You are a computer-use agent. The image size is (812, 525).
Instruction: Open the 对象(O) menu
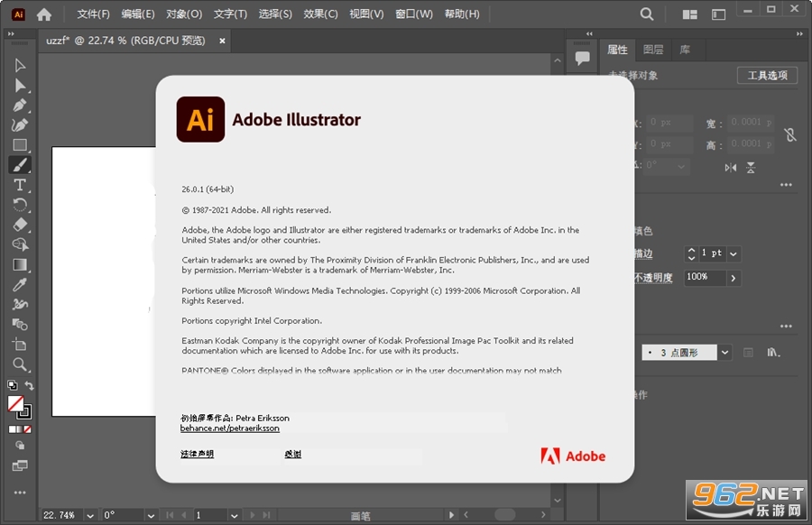(x=184, y=14)
